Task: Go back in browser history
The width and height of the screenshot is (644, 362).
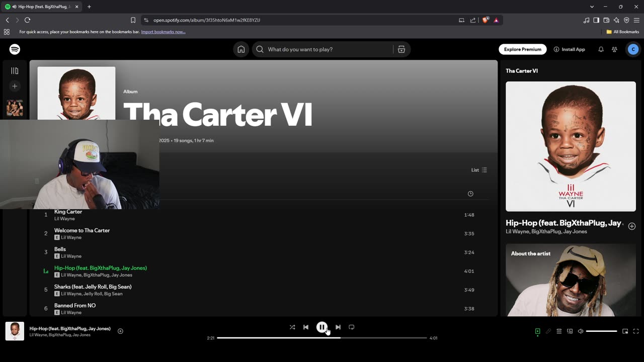Action: click(7, 20)
